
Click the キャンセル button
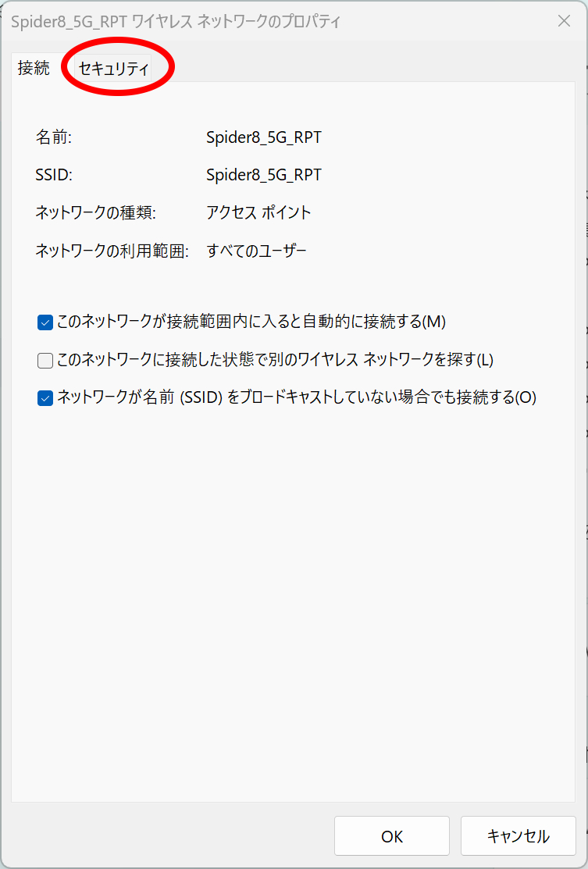[x=519, y=836]
